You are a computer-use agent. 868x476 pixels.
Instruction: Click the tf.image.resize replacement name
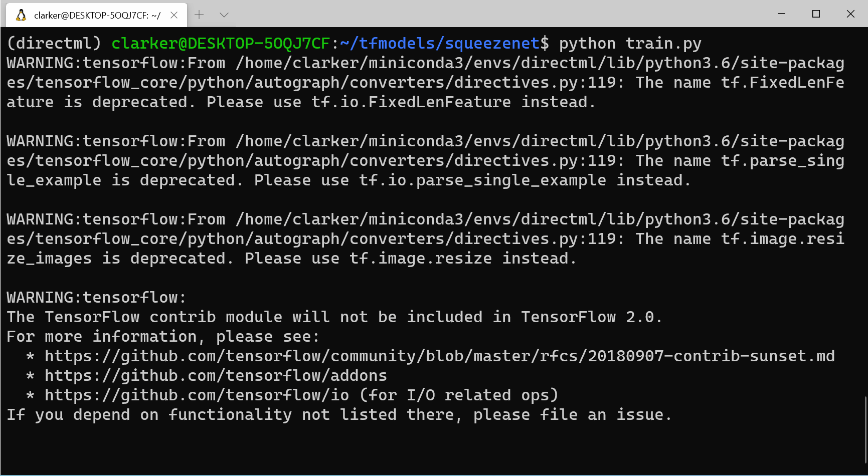pyautogui.click(x=420, y=259)
